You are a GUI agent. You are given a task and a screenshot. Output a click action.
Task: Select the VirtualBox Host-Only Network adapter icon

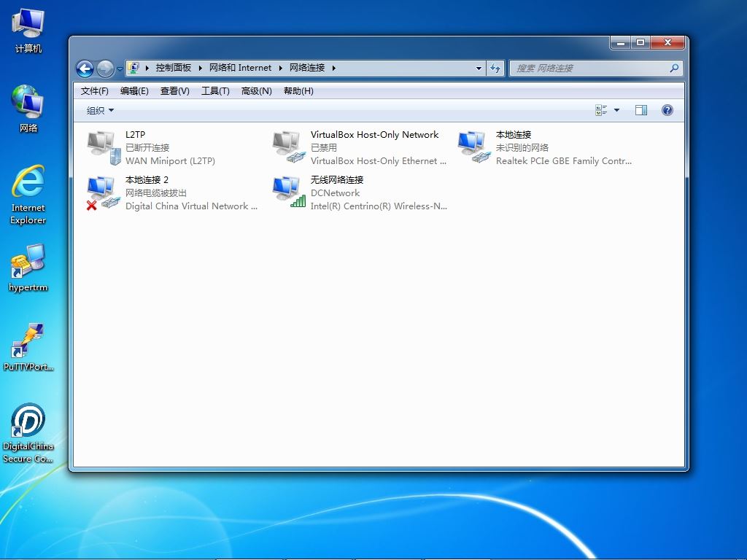pos(289,147)
